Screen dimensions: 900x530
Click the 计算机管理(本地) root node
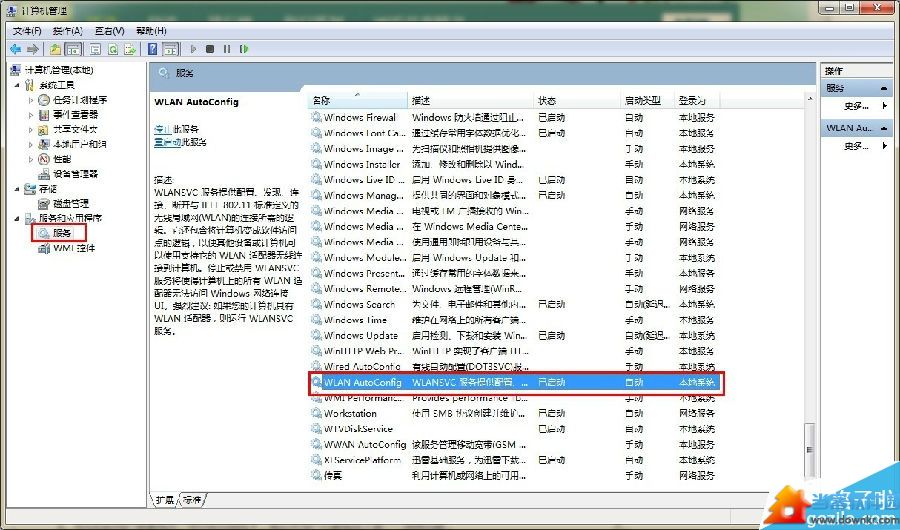[x=59, y=70]
